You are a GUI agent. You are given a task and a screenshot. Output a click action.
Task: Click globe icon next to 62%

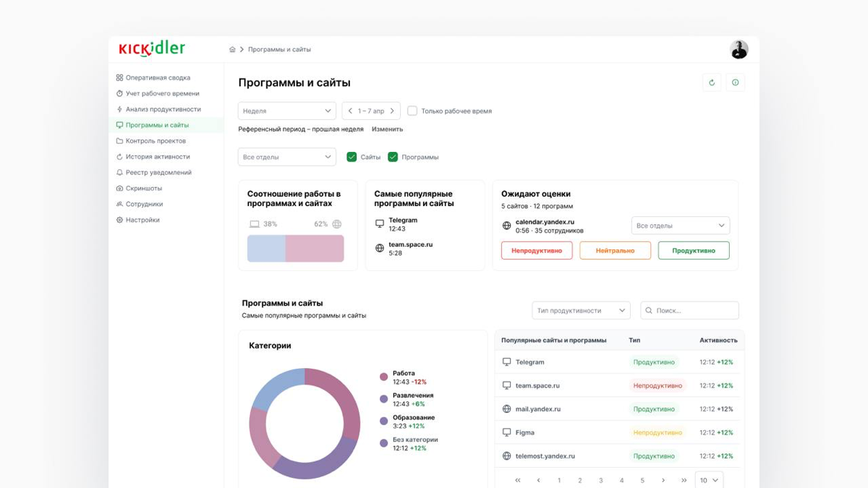click(x=337, y=224)
